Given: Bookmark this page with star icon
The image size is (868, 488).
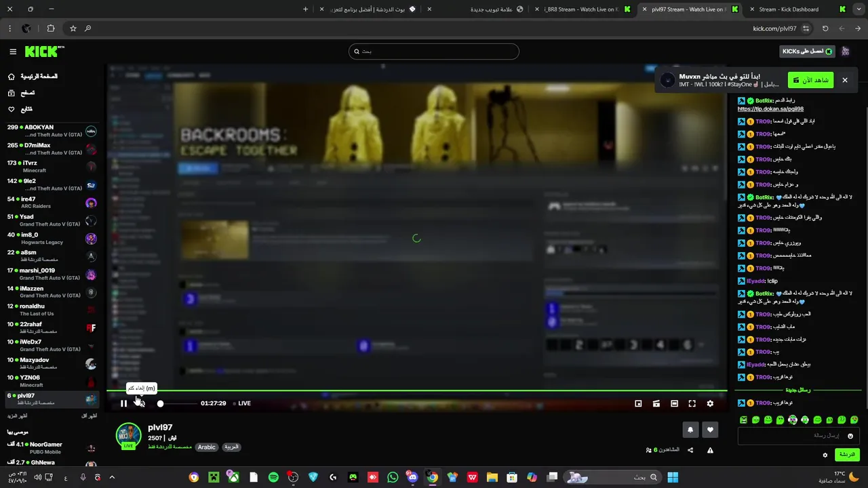Looking at the screenshot, I should [x=73, y=28].
